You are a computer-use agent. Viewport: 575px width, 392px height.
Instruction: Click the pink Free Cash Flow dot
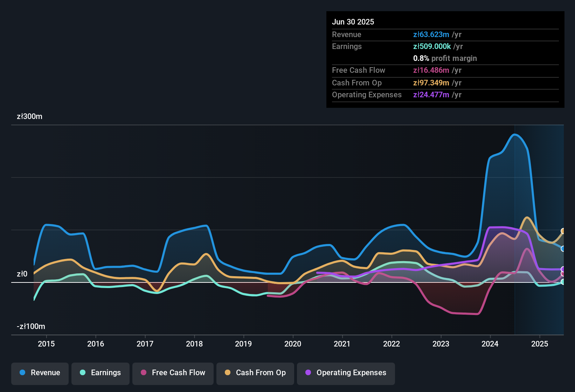pyautogui.click(x=144, y=373)
